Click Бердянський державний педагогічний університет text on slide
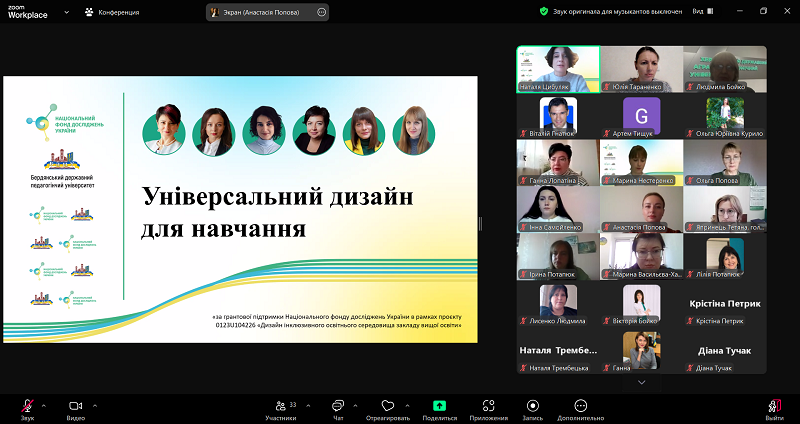This screenshot has width=800, height=424. 62,182
